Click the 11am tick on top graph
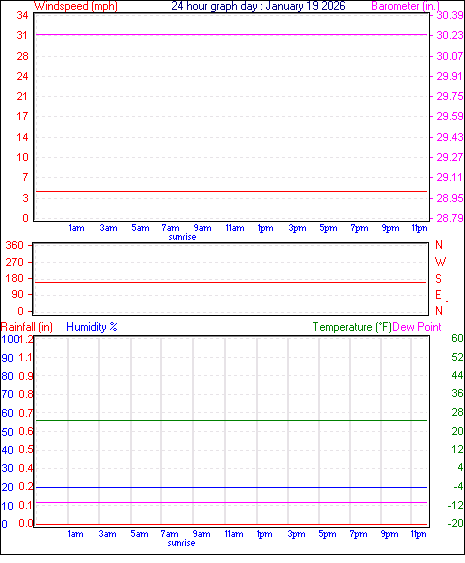The width and height of the screenshot is (465, 563). point(235,228)
